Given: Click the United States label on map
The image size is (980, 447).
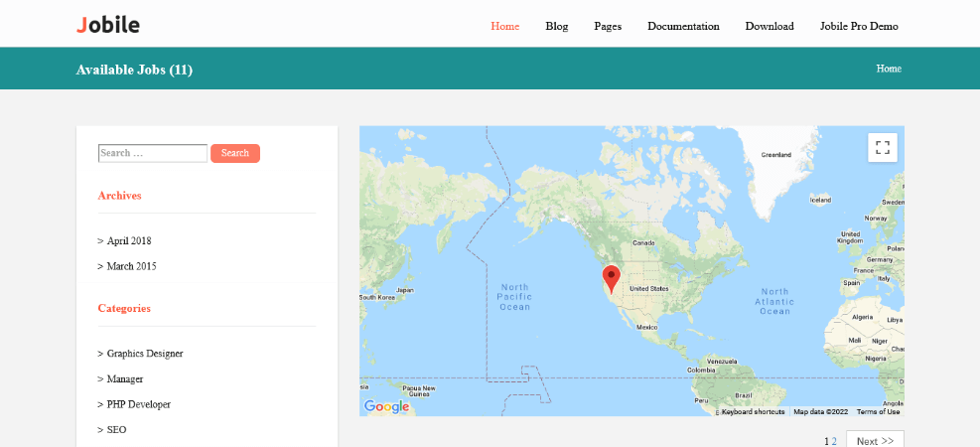Looking at the screenshot, I should point(648,289).
